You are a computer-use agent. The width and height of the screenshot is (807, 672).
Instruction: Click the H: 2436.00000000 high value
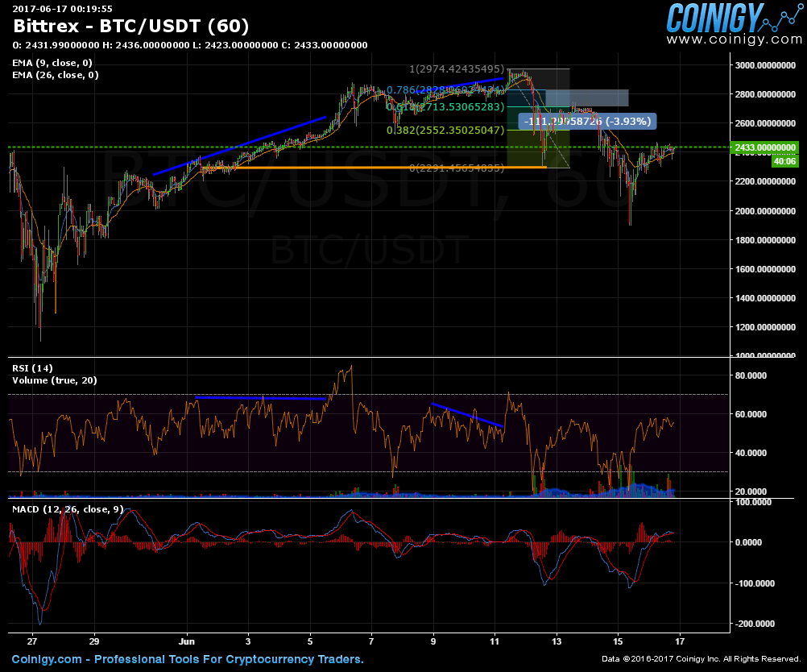coord(146,45)
